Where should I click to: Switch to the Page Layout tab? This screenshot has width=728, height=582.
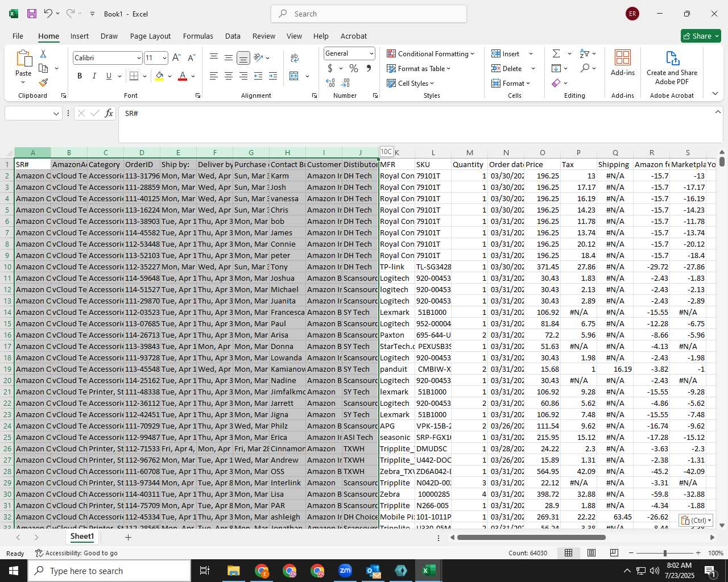(150, 36)
